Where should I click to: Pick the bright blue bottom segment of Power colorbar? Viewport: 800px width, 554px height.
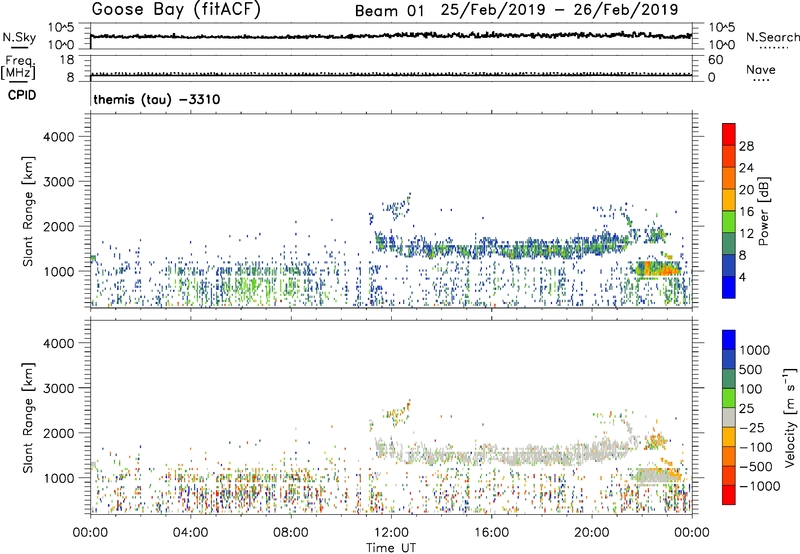pyautogui.click(x=729, y=287)
